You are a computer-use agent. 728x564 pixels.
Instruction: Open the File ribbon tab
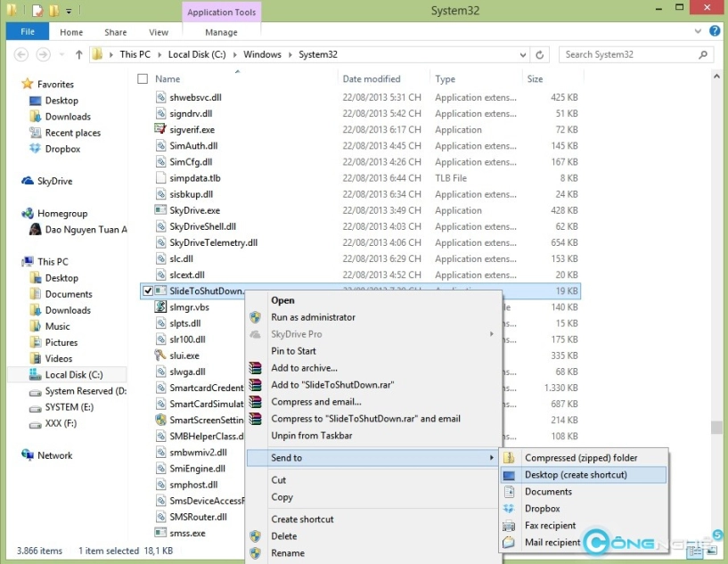(x=28, y=31)
